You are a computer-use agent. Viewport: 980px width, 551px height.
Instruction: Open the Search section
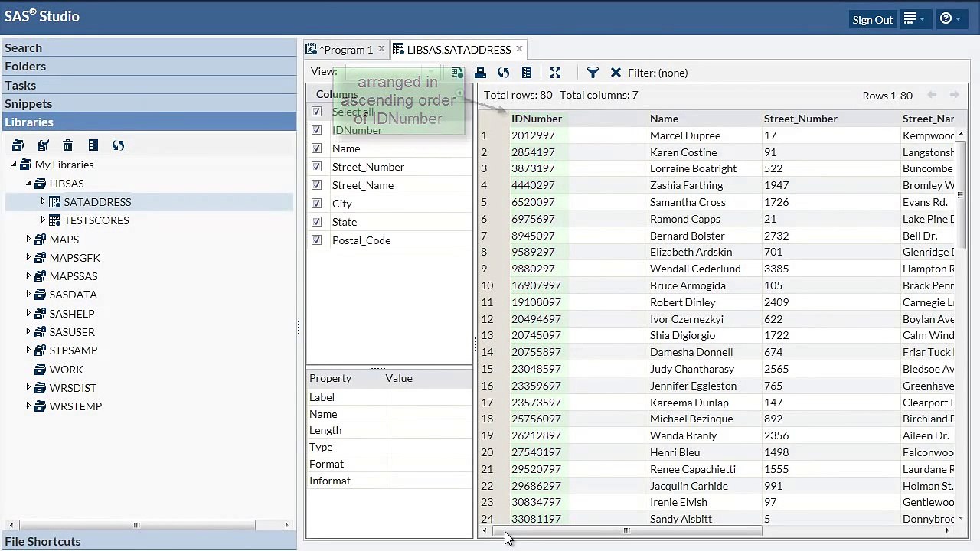(148, 47)
